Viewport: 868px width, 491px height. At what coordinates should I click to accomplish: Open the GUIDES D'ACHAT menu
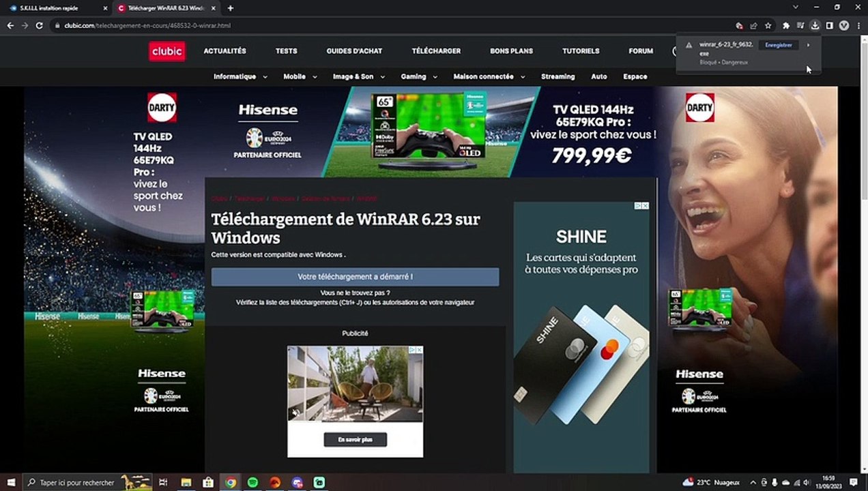pos(354,51)
